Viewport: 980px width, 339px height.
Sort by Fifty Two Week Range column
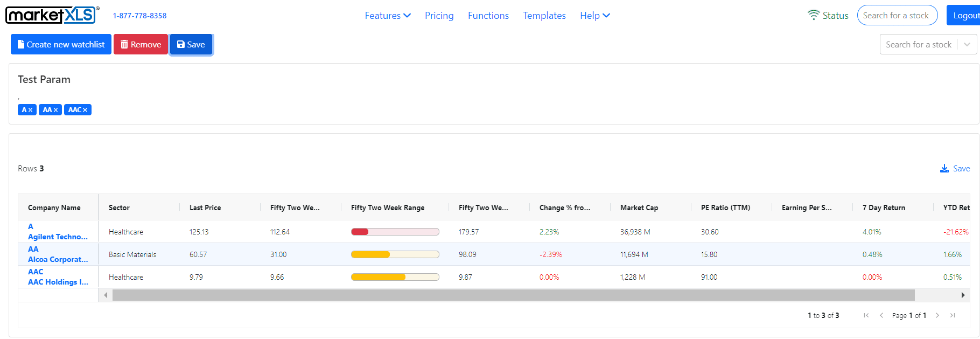coord(388,207)
